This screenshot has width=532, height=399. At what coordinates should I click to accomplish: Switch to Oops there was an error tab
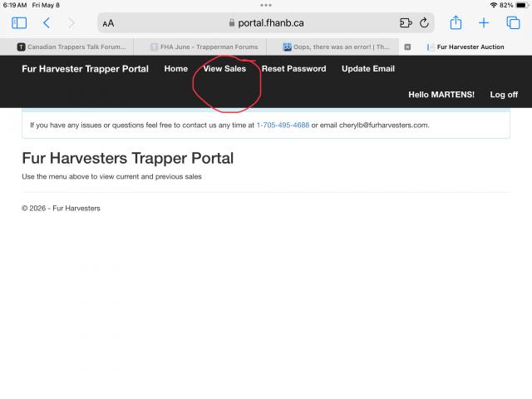point(333,47)
